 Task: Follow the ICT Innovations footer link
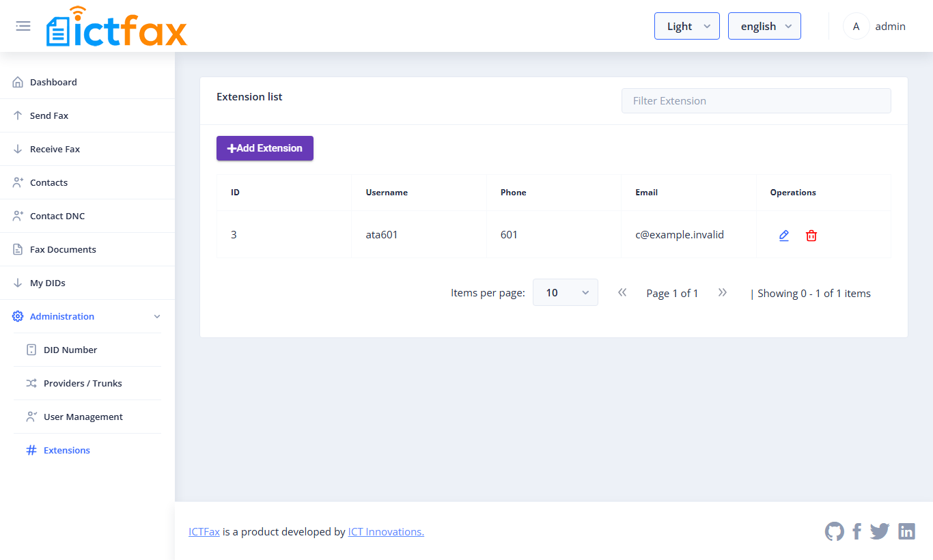386,531
